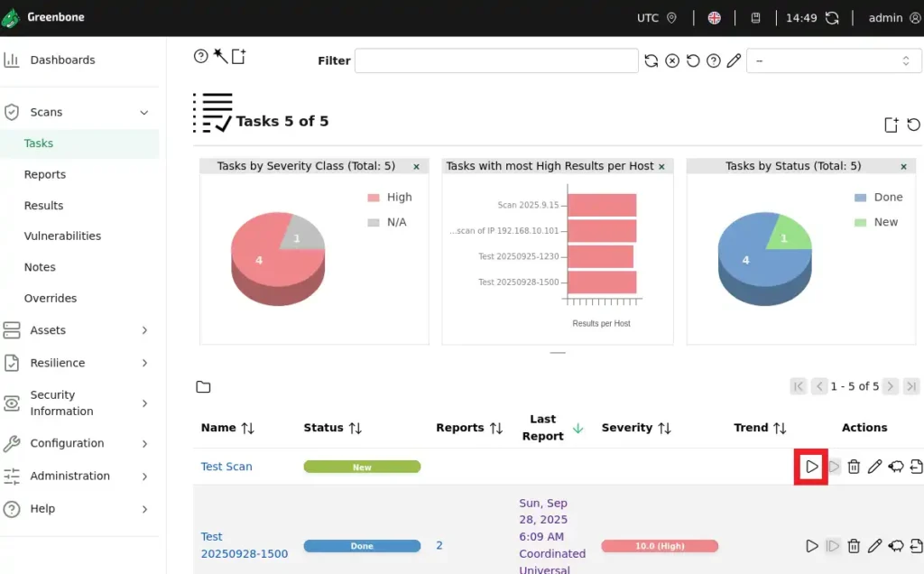Collapse the Scans sidebar section
Image resolution: width=924 pixels, height=574 pixels.
click(x=143, y=113)
